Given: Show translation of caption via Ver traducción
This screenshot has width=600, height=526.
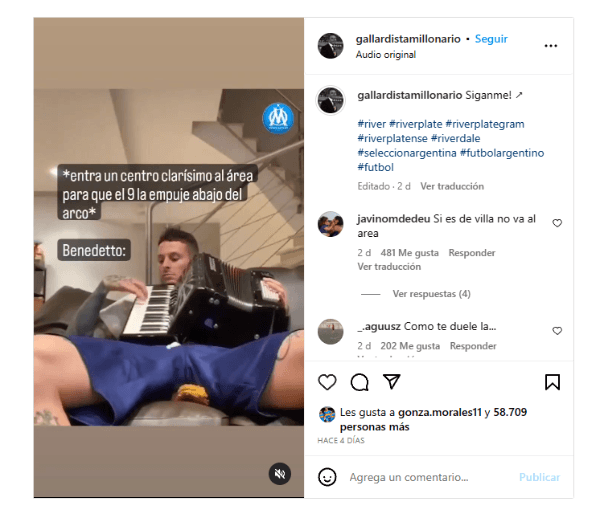Looking at the screenshot, I should click(452, 186).
